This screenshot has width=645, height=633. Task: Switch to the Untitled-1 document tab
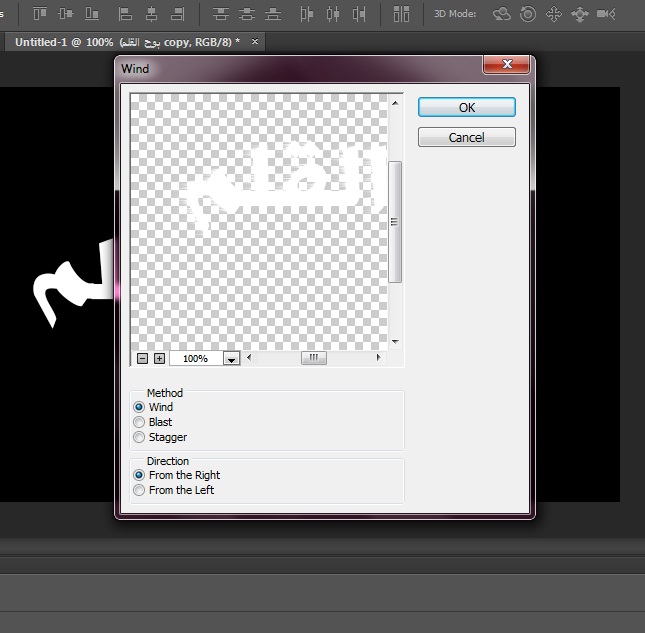tap(132, 43)
